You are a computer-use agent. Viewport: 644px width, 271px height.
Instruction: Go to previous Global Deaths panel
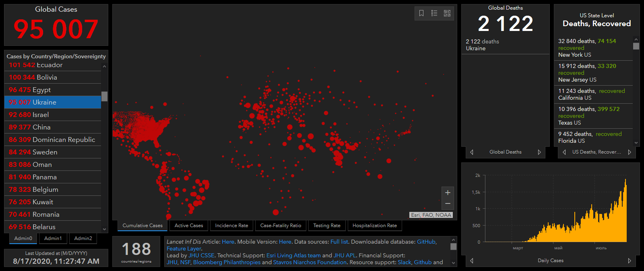tap(472, 152)
